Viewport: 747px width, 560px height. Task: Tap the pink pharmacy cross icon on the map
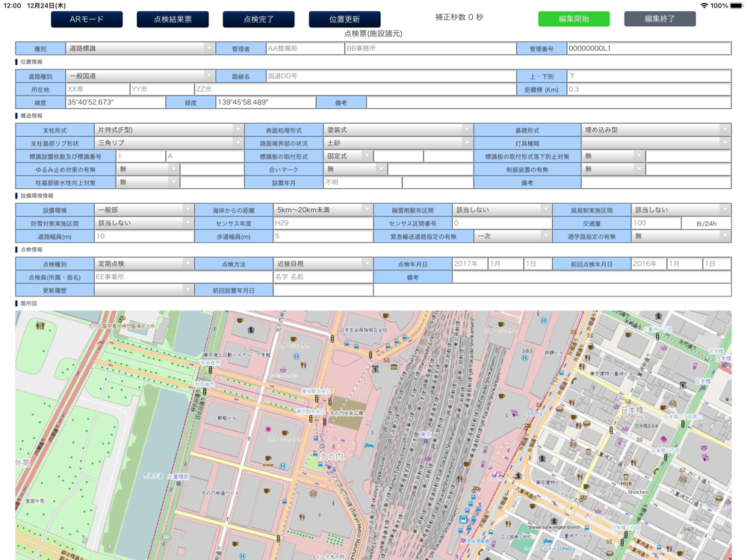268,430
